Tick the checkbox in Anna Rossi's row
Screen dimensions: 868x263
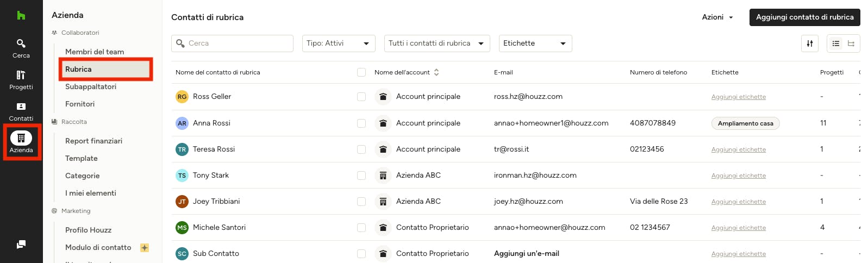(x=361, y=123)
